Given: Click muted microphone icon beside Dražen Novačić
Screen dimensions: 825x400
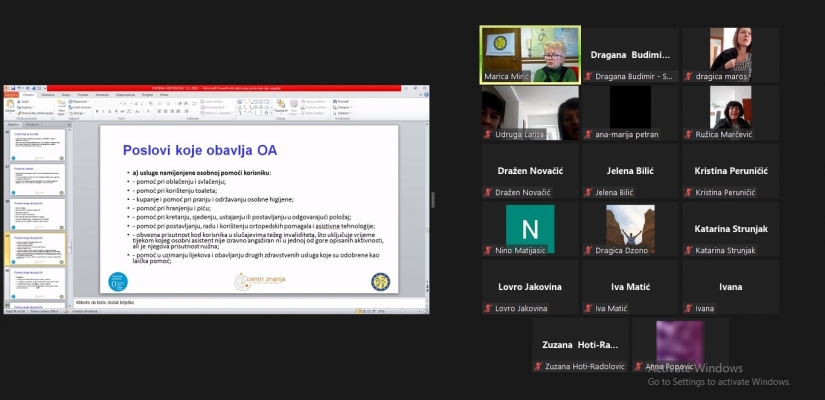Looking at the screenshot, I should [488, 192].
